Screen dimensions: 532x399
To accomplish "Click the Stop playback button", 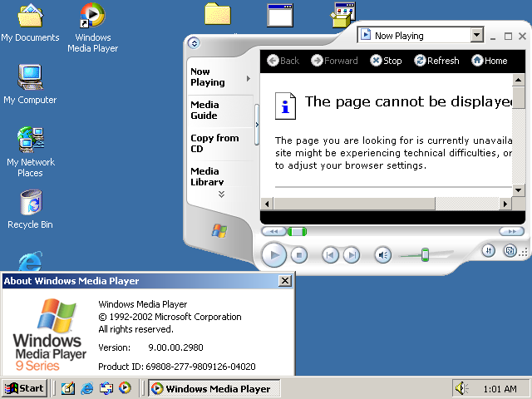I will point(299,255).
